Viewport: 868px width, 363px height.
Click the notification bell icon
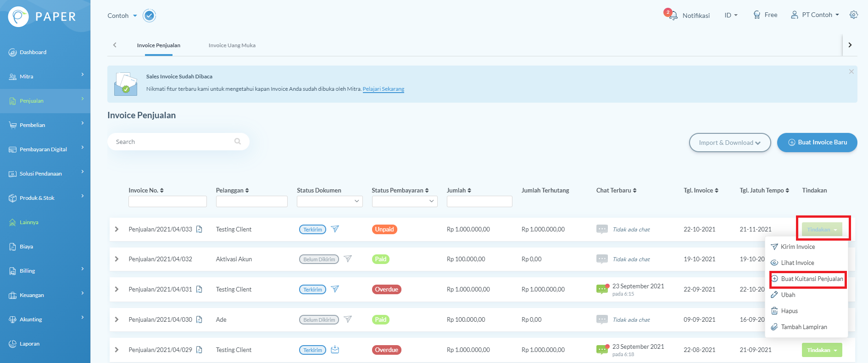click(673, 16)
